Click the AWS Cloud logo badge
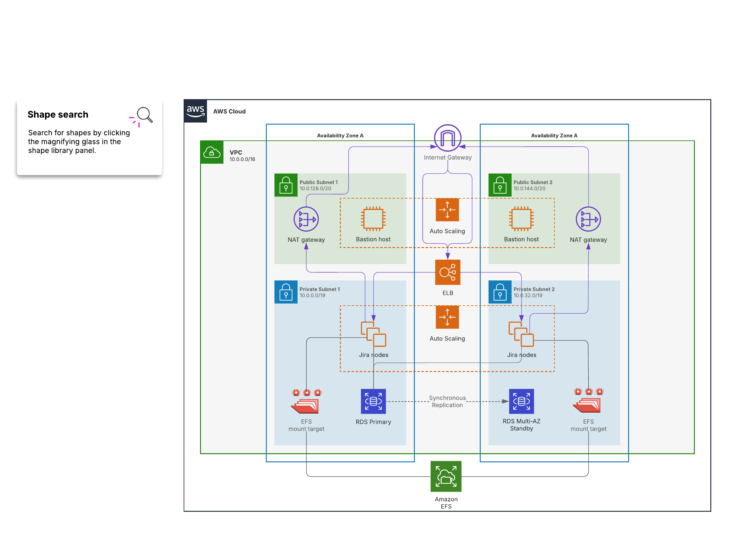This screenshot has height=536, width=756. [196, 111]
